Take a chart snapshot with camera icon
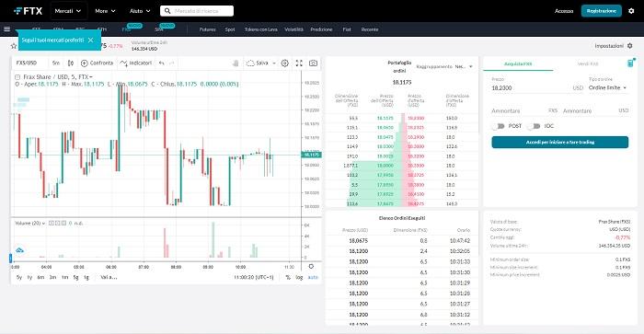Viewport: 644px width, 334px height. coord(313,63)
